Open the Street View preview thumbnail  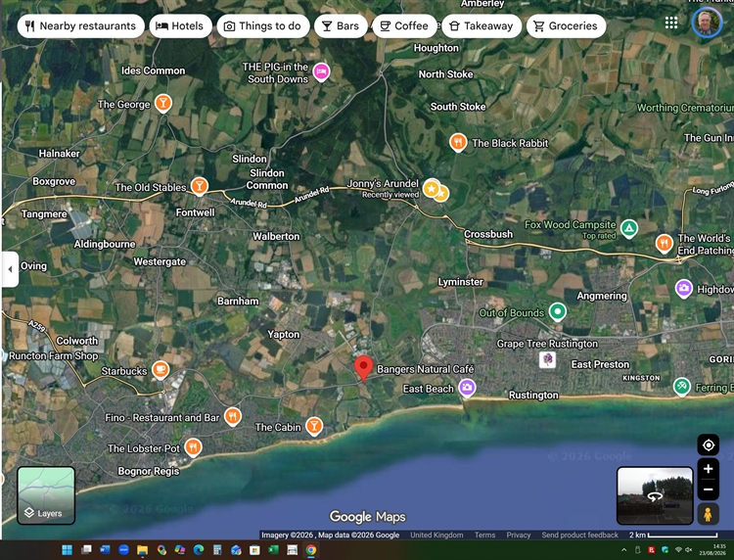point(655,495)
